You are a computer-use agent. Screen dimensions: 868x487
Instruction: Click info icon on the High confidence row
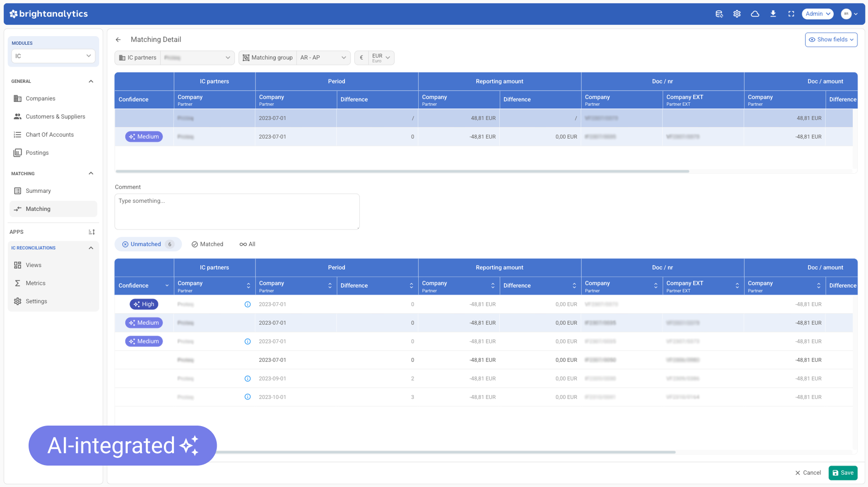[x=248, y=304]
